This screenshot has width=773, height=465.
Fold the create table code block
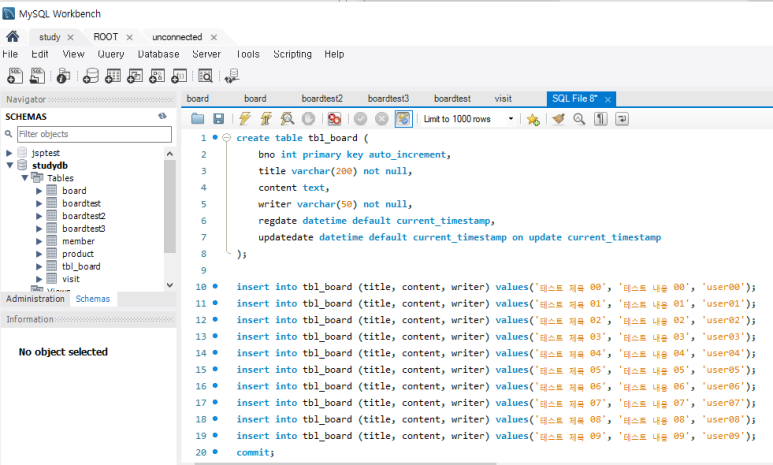click(x=226, y=138)
